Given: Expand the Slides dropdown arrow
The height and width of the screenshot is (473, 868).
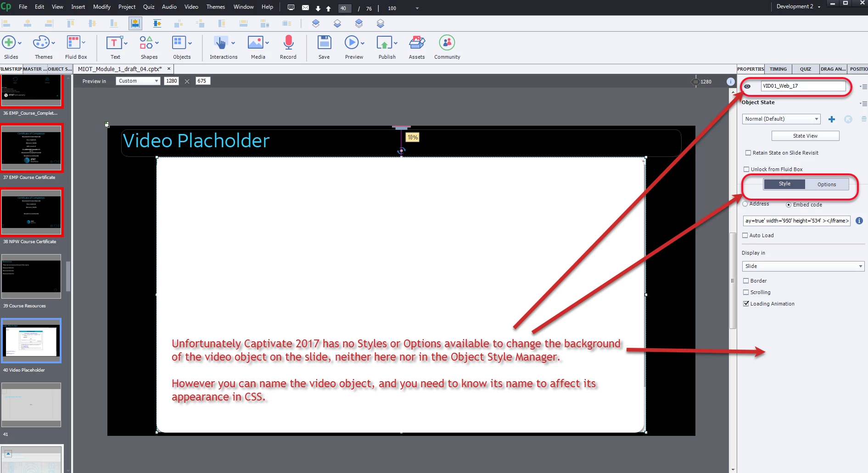Looking at the screenshot, I should point(19,43).
